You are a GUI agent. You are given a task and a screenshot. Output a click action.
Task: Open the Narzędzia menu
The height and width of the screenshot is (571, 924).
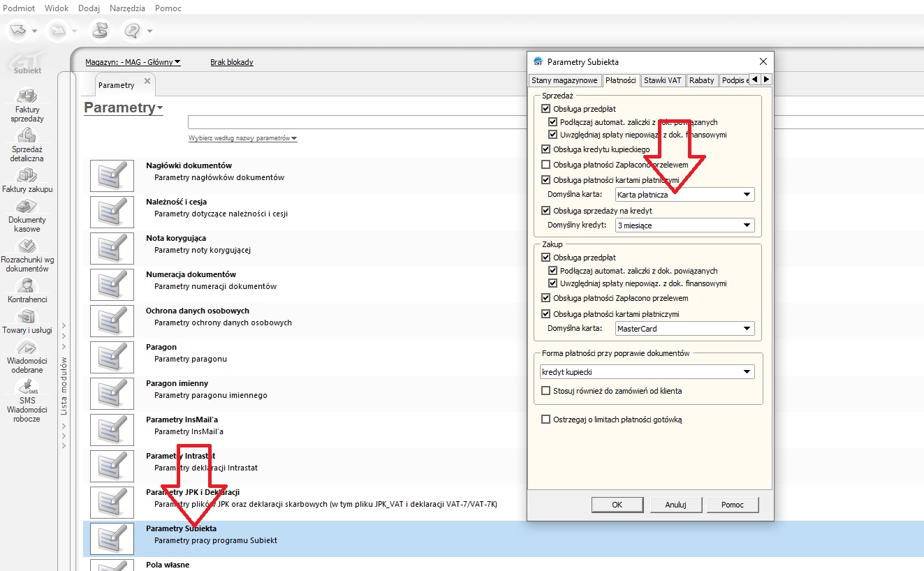127,8
